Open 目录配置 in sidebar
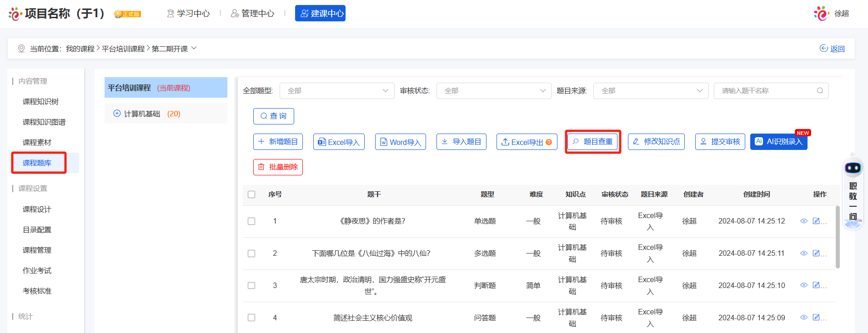This screenshot has height=333, width=868. (x=37, y=230)
